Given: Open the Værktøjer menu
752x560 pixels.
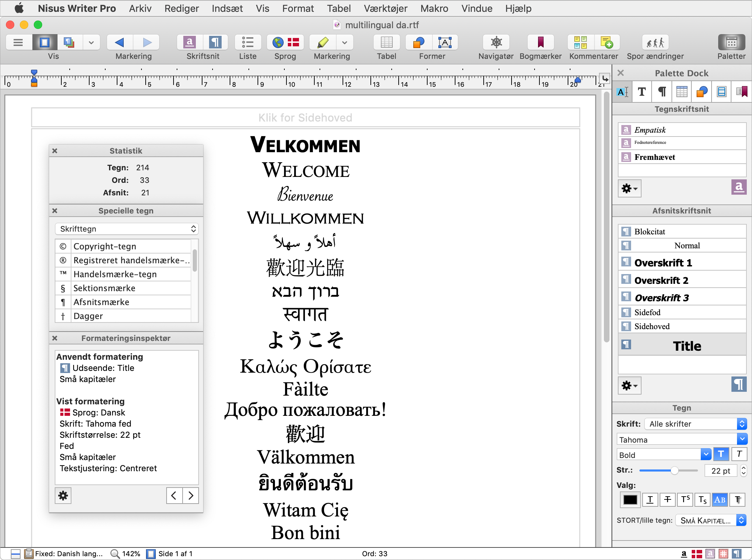Looking at the screenshot, I should 386,8.
